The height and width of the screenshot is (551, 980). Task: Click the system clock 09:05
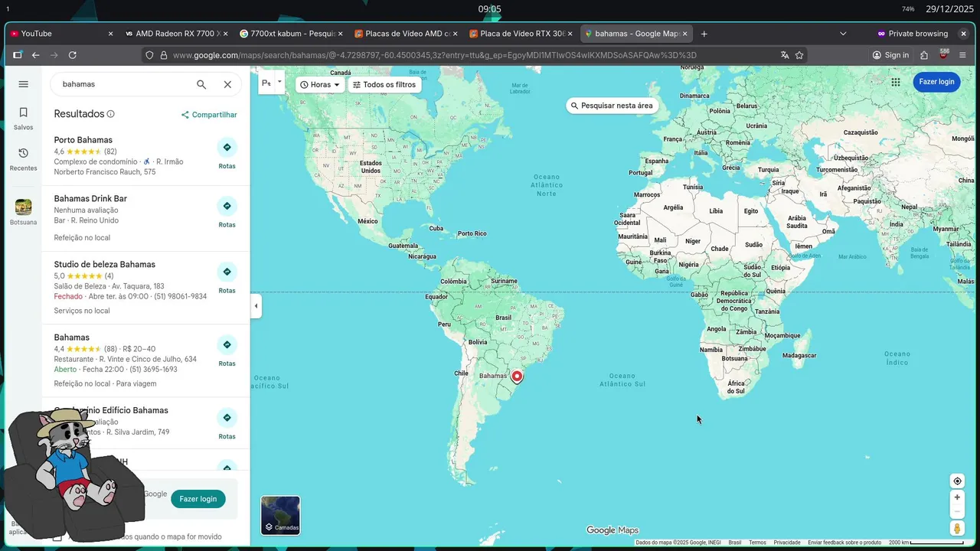point(490,9)
